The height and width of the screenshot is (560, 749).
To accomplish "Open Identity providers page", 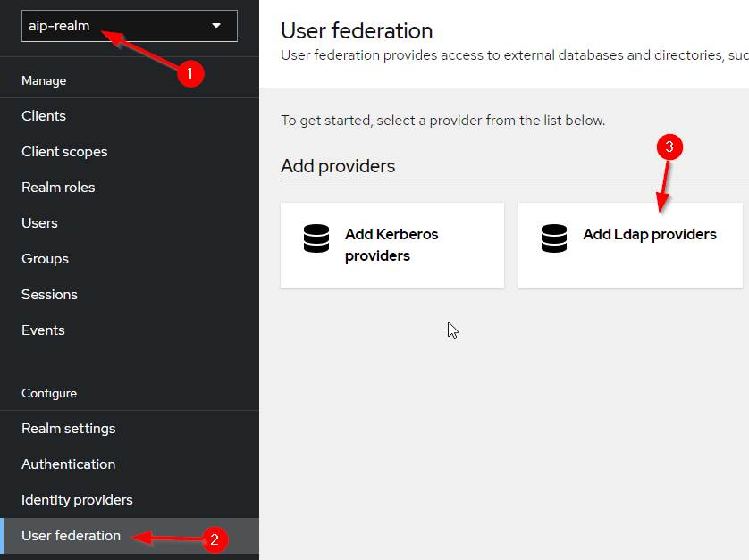I will point(77,500).
